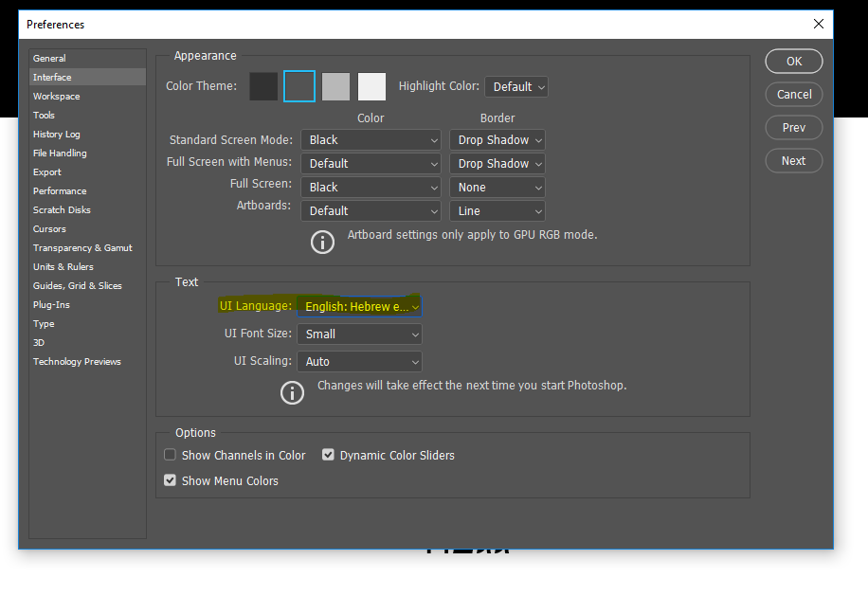Choose the lightest color theme swatch

[x=372, y=86]
